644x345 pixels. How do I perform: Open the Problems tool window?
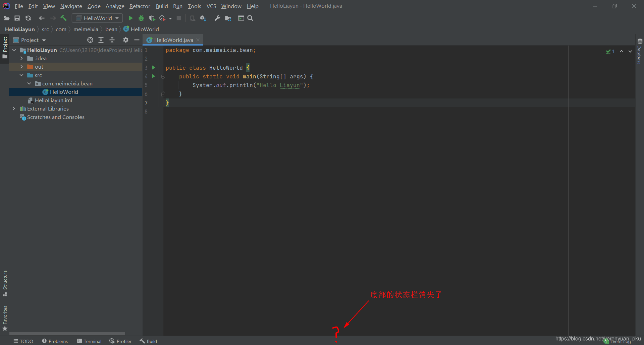click(x=55, y=341)
